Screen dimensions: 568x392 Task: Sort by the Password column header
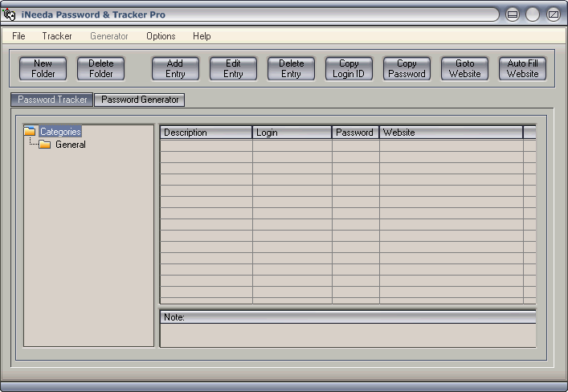point(355,133)
